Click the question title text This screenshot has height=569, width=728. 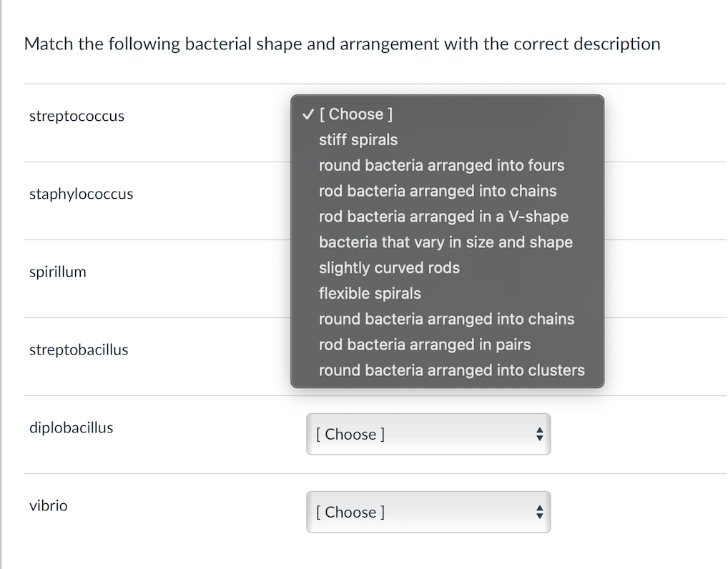click(x=341, y=44)
